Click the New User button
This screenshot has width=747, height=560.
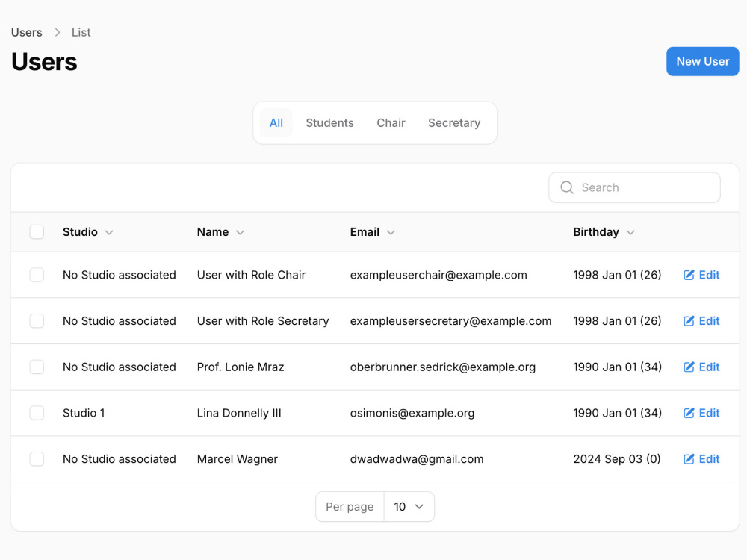click(x=703, y=61)
